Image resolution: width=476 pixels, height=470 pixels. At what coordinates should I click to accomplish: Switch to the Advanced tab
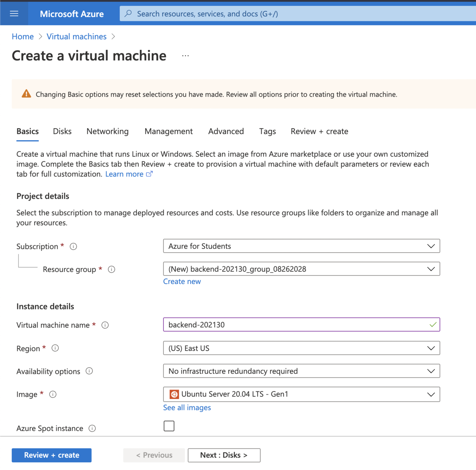(x=226, y=132)
